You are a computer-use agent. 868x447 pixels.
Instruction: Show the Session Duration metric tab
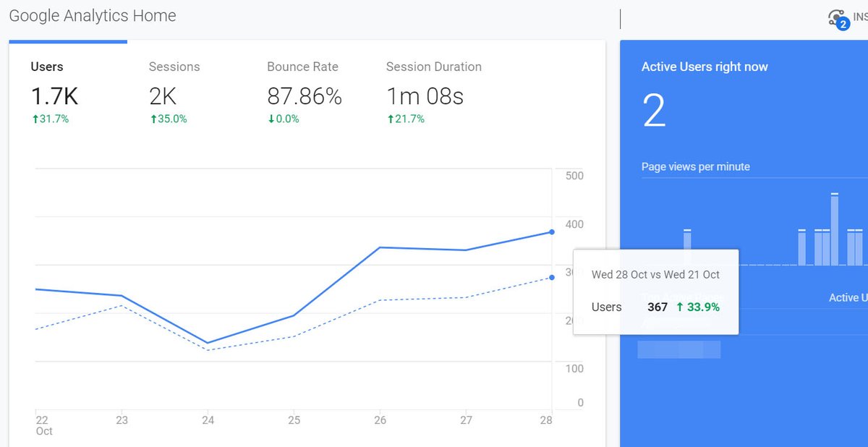(434, 67)
